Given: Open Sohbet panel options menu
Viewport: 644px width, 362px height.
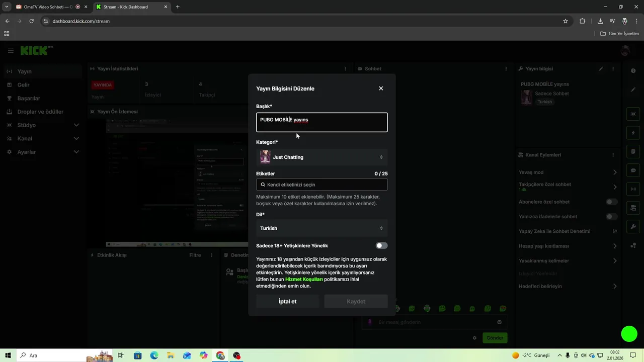Looking at the screenshot, I should point(506,69).
